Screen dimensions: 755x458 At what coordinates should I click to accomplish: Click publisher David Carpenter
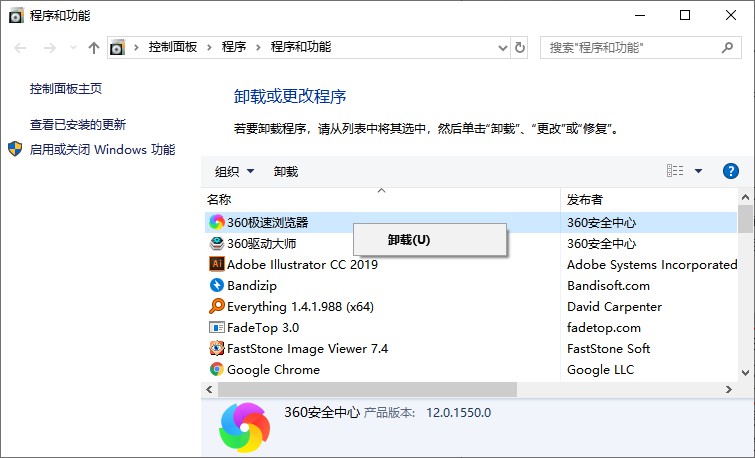pos(614,307)
